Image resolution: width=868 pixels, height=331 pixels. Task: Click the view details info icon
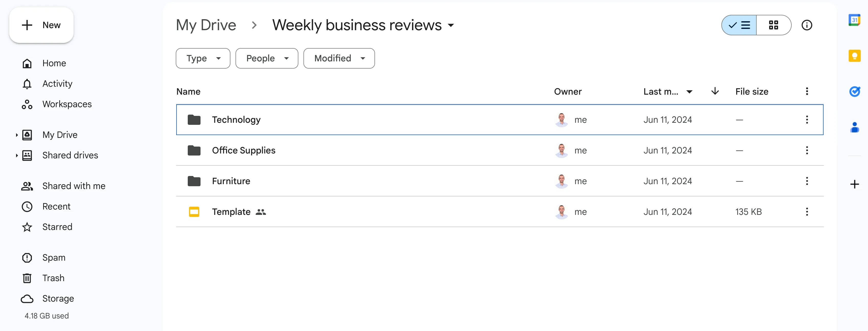pyautogui.click(x=807, y=25)
